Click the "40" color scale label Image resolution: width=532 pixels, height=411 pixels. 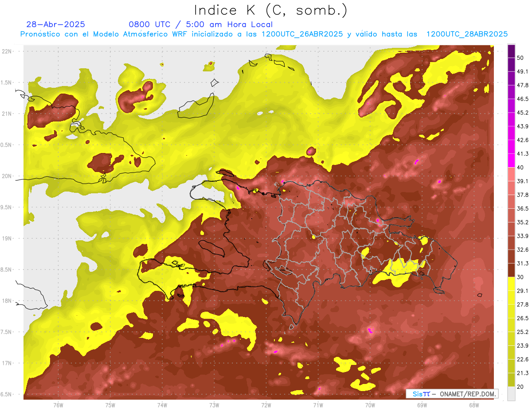point(520,167)
